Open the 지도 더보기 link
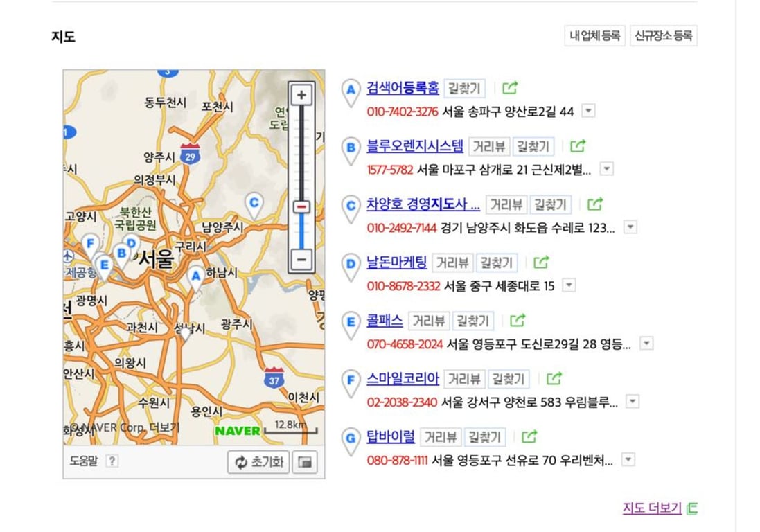The height and width of the screenshot is (532, 760). (x=652, y=508)
